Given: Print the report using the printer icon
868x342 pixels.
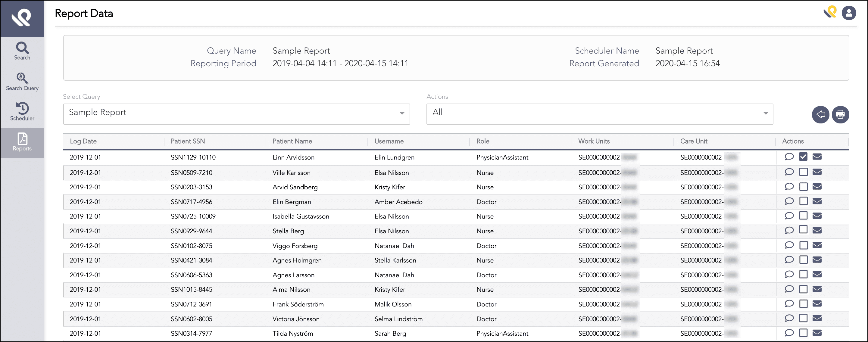Looking at the screenshot, I should pyautogui.click(x=841, y=115).
